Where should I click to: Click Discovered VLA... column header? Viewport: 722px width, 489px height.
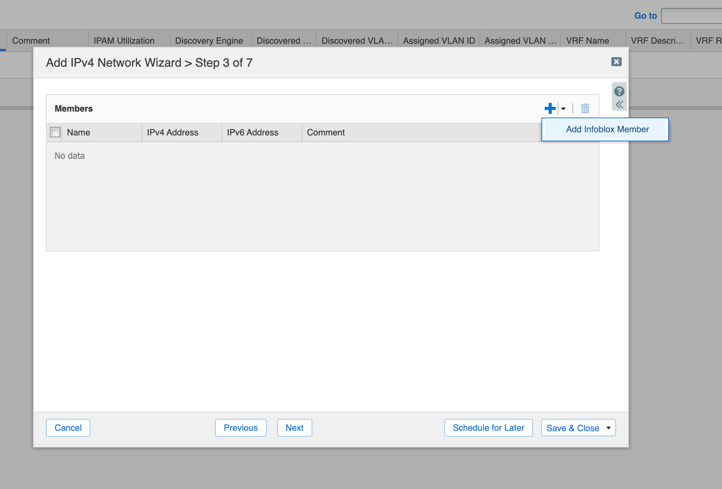tap(357, 41)
